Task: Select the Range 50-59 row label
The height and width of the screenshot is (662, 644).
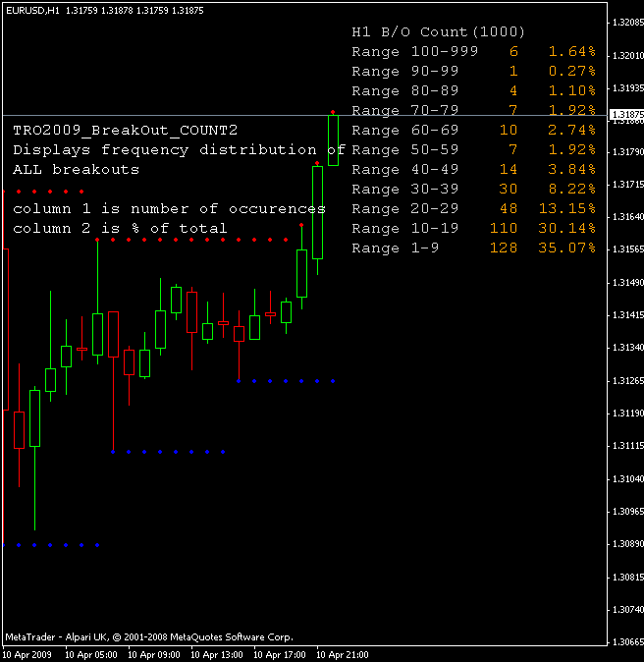Action: point(405,150)
